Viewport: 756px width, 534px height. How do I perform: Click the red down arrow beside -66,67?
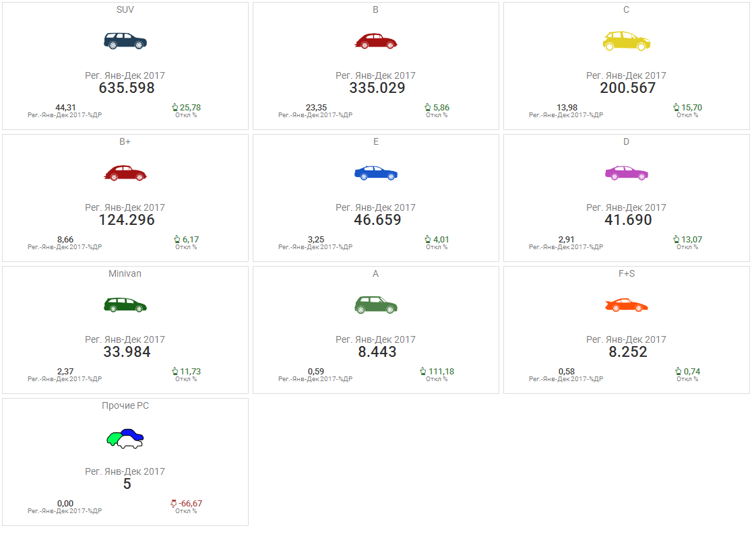174,503
